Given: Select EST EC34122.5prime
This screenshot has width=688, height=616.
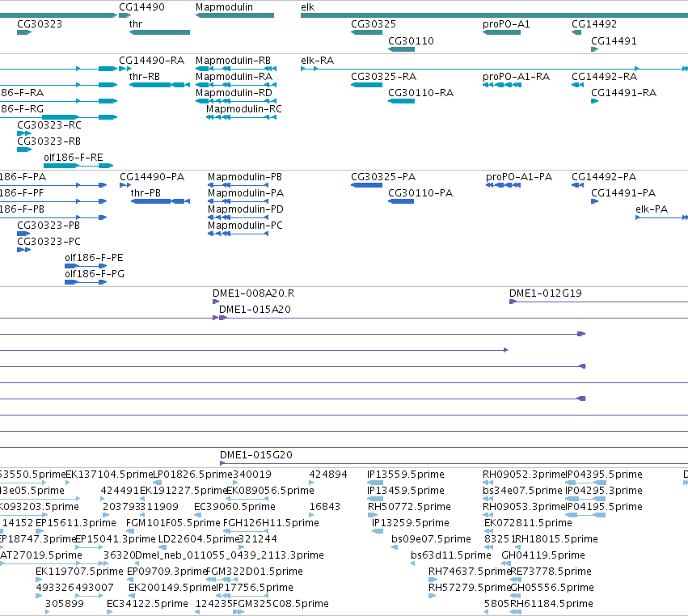Looking at the screenshot, I should click(147, 604).
